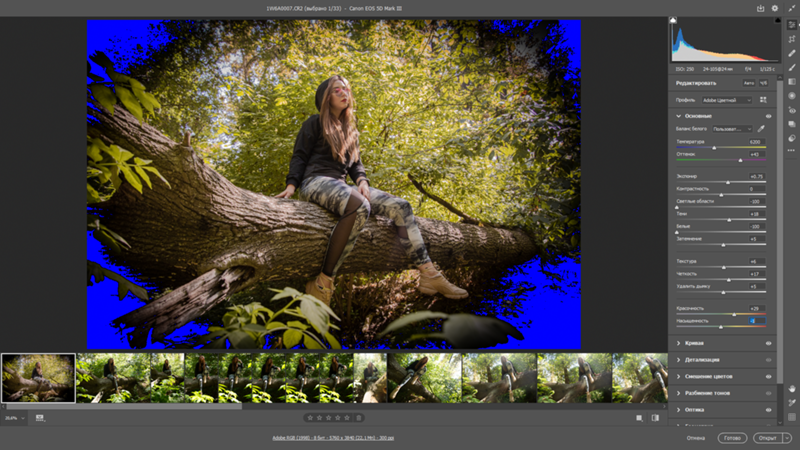
Task: Click the Экспонир value field
Action: [756, 176]
